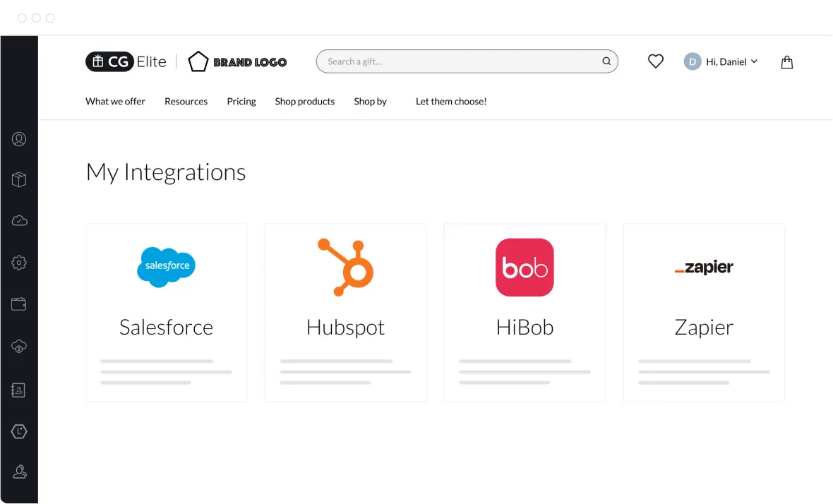Open the Shop by menu
833x504 pixels.
370,102
